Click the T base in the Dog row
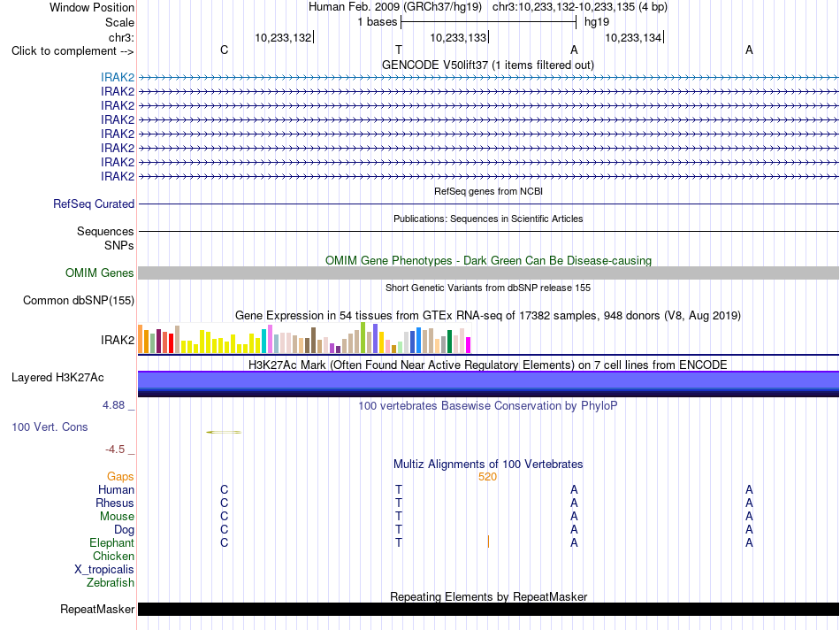Image resolution: width=840 pixels, height=630 pixels. [x=399, y=530]
